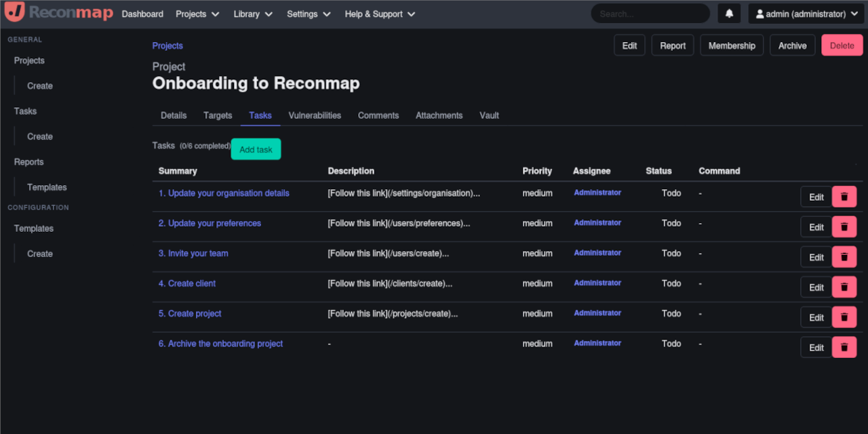Delete the 'Update your organisation details' task
868x434 pixels.
(x=844, y=197)
